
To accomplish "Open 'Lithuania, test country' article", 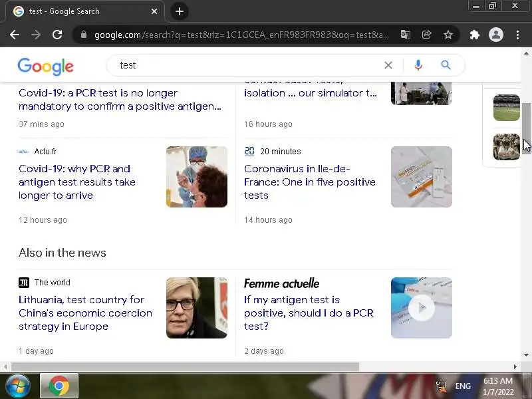I will 85,313.
